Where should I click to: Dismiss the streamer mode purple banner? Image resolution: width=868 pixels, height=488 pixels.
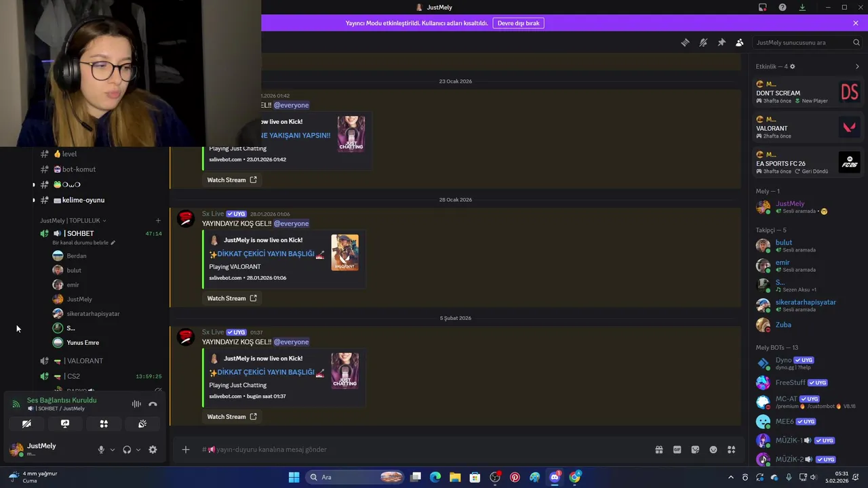coord(856,23)
